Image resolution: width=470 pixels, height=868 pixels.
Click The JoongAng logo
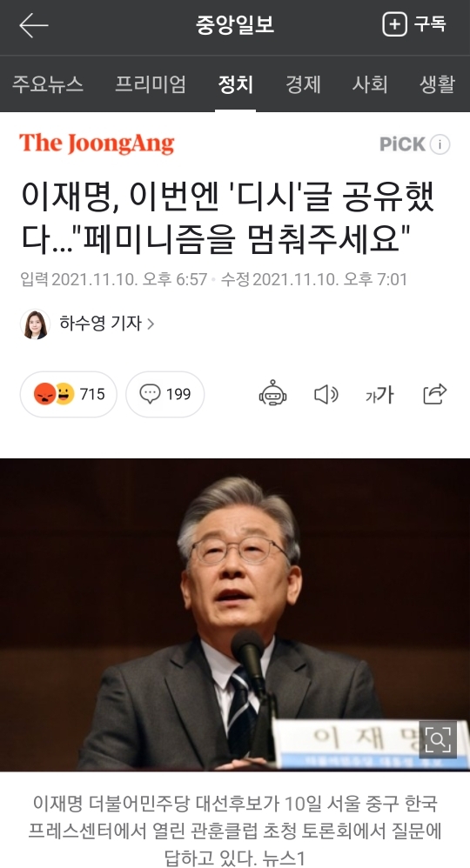coord(97,144)
